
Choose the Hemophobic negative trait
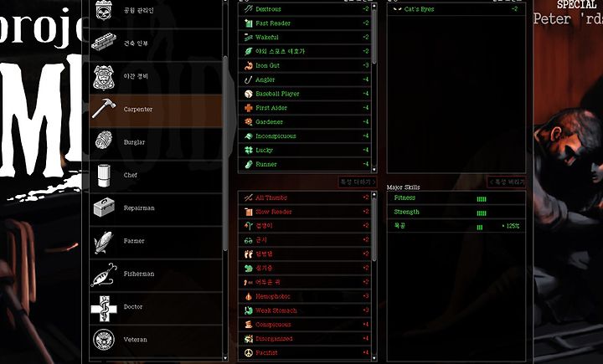304,296
